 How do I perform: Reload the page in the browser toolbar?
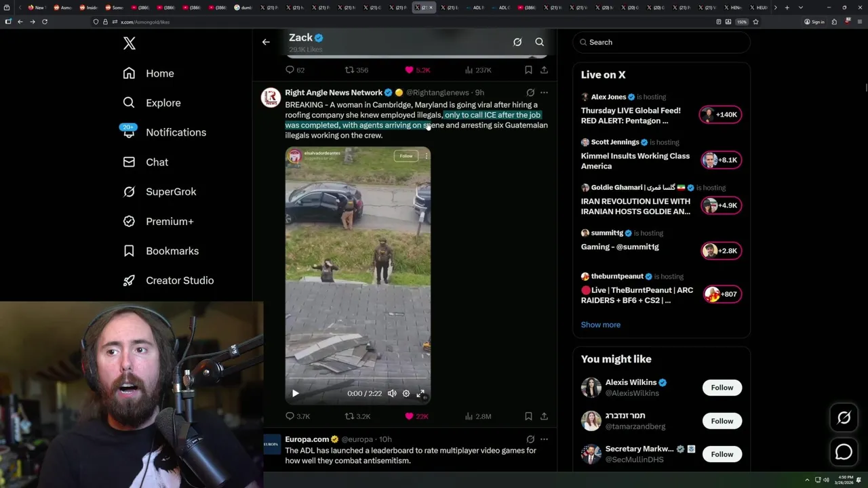pyautogui.click(x=45, y=22)
